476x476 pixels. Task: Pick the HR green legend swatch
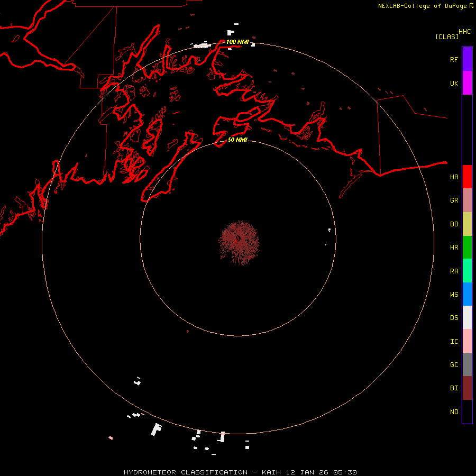click(467, 247)
